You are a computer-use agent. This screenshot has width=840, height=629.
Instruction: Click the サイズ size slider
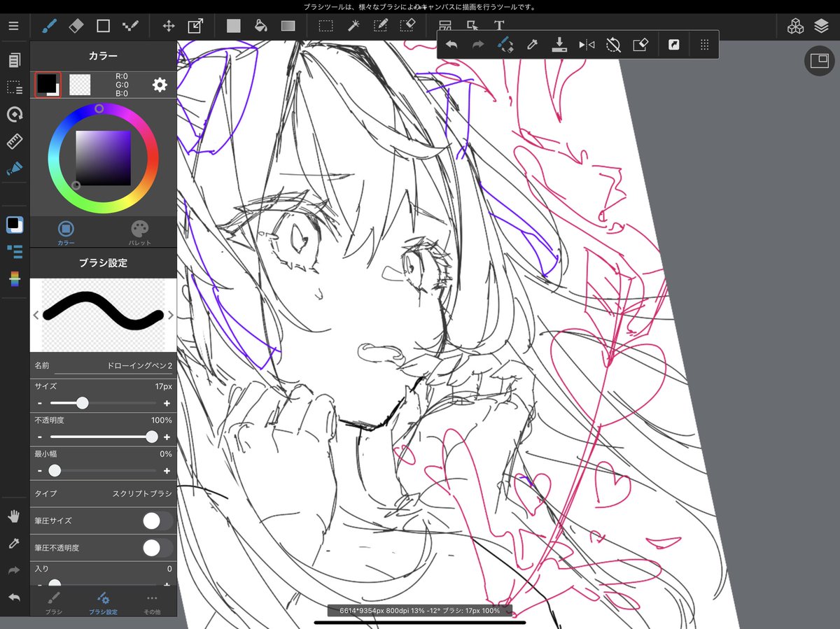click(x=103, y=403)
